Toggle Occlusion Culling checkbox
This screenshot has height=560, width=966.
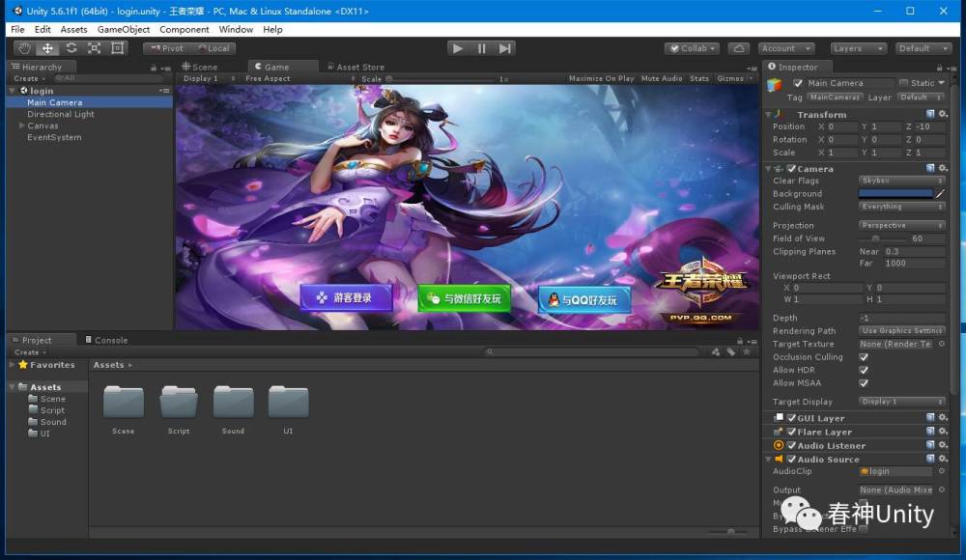coord(864,357)
